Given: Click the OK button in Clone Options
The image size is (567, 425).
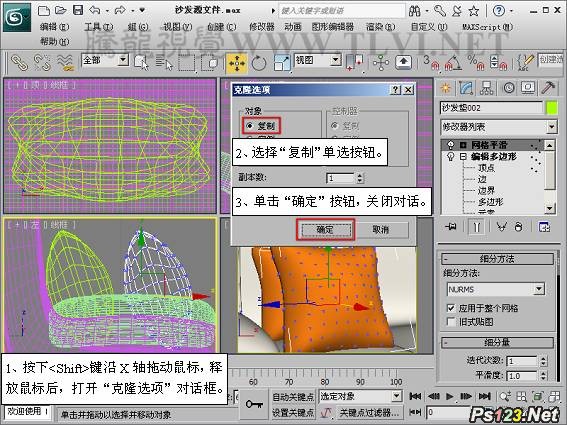Looking at the screenshot, I should (325, 230).
